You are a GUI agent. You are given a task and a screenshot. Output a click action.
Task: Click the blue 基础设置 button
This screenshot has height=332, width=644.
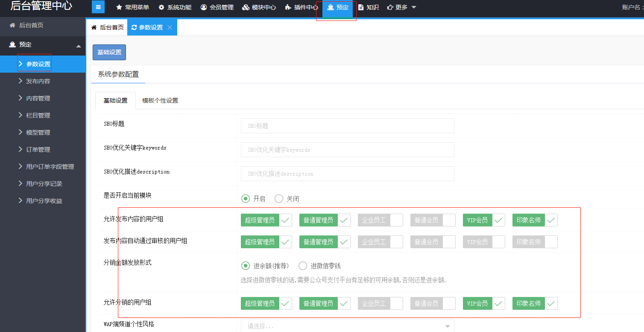[109, 52]
